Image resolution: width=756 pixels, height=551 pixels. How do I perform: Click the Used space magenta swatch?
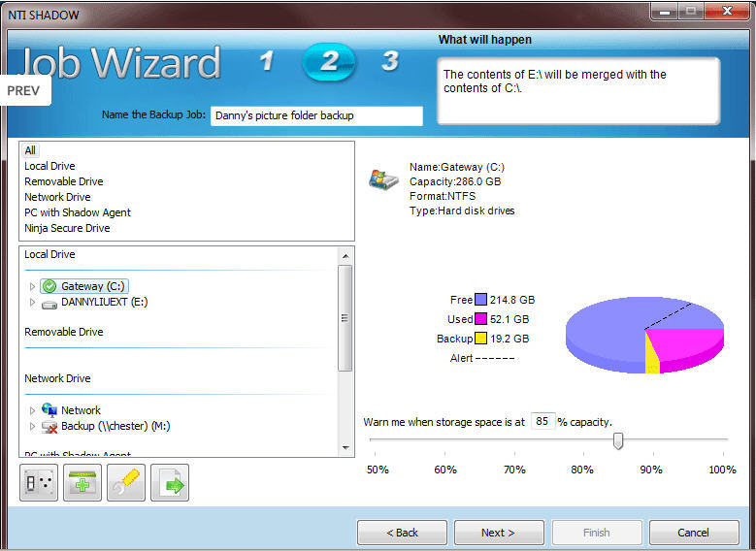[480, 318]
